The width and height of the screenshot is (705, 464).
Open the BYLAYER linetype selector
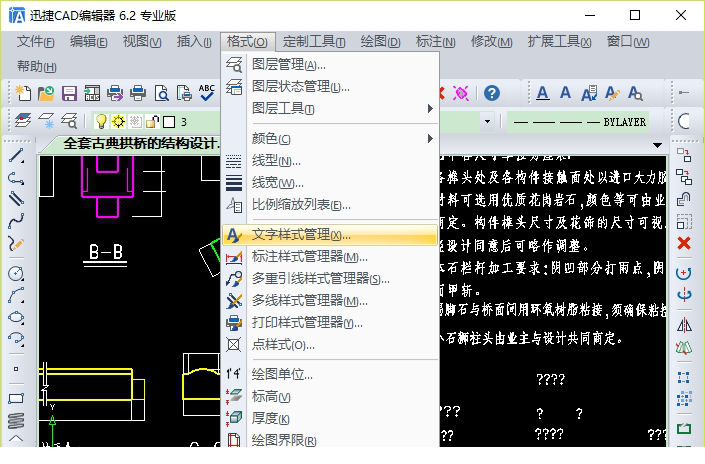point(580,122)
